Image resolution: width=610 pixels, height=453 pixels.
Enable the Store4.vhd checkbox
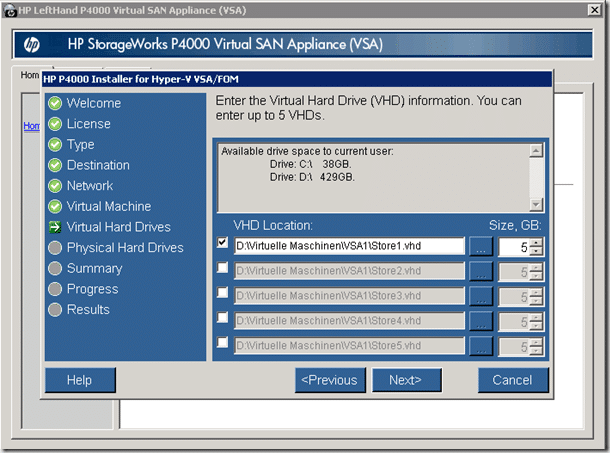(222, 318)
